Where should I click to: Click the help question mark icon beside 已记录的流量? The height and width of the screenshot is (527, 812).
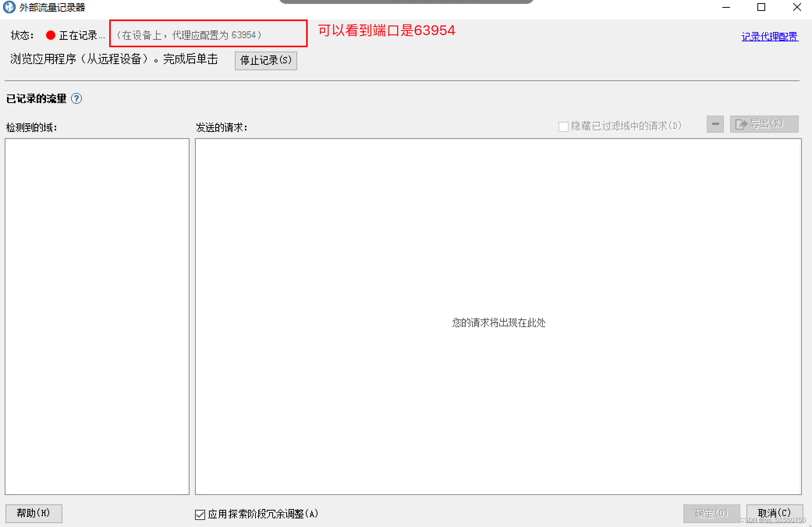[76, 98]
